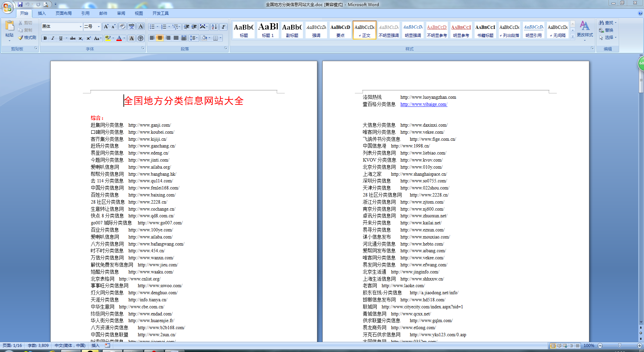This screenshot has width=644, height=352.
Task: Open the Page Layout (页面布局) tab
Action: pyautogui.click(x=64, y=13)
